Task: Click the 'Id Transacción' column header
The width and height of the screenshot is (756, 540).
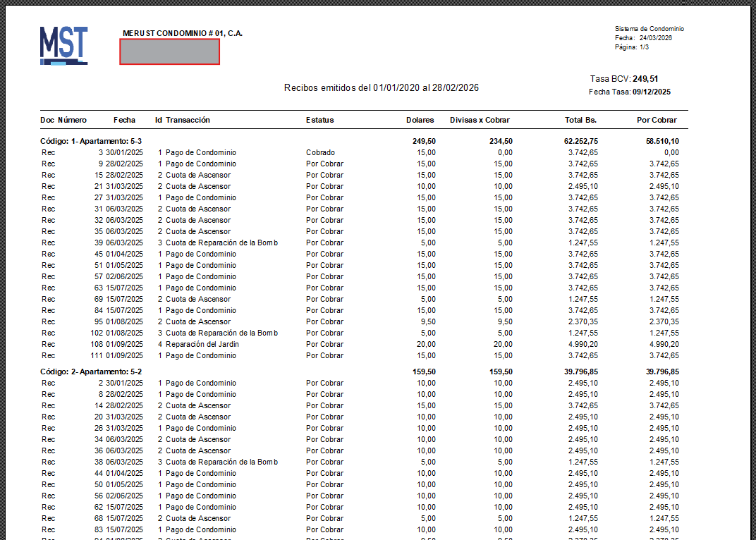Action: coord(183,120)
